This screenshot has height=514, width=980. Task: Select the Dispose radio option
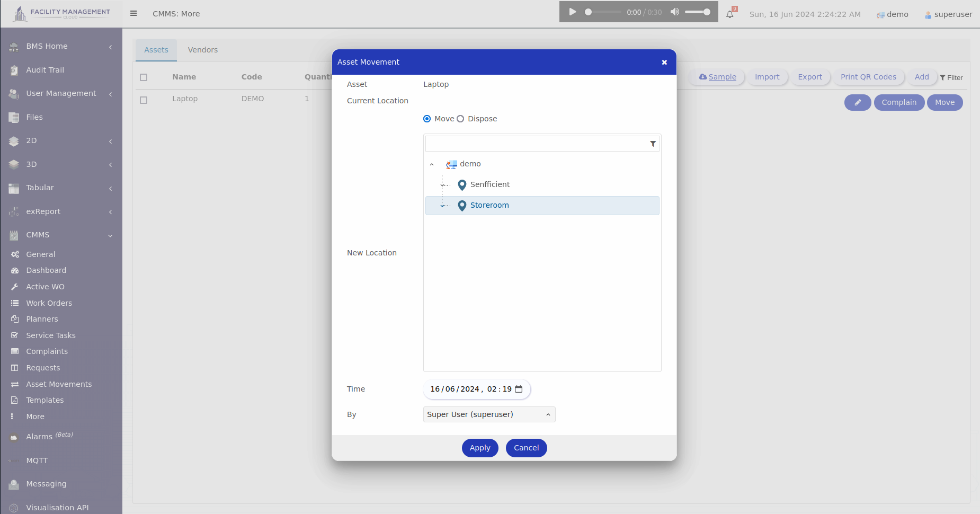460,119
